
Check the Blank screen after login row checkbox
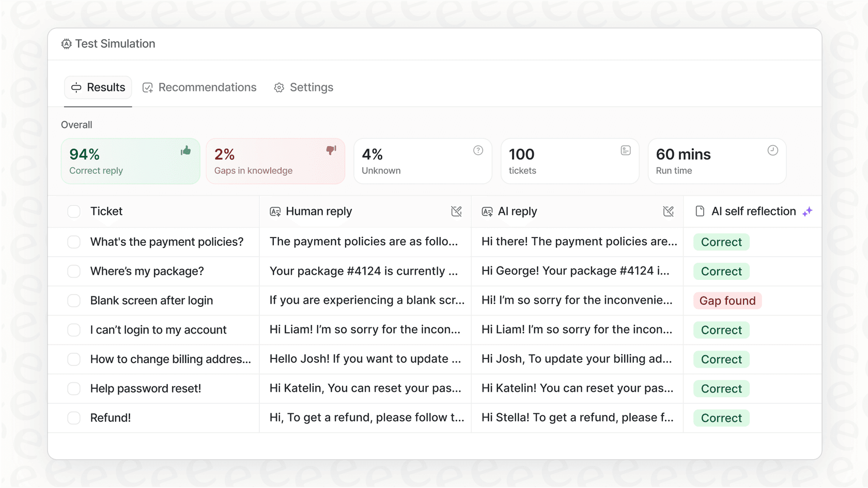click(74, 301)
